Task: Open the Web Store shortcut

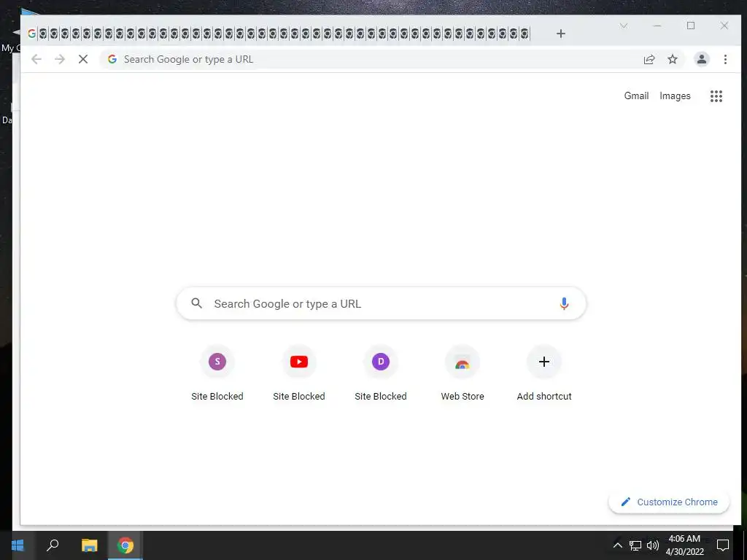Action: point(462,374)
